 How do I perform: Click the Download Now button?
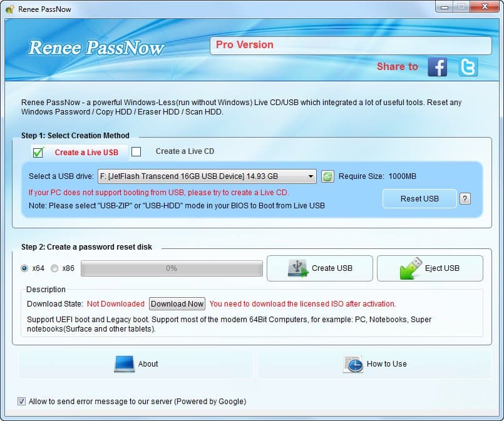[177, 304]
